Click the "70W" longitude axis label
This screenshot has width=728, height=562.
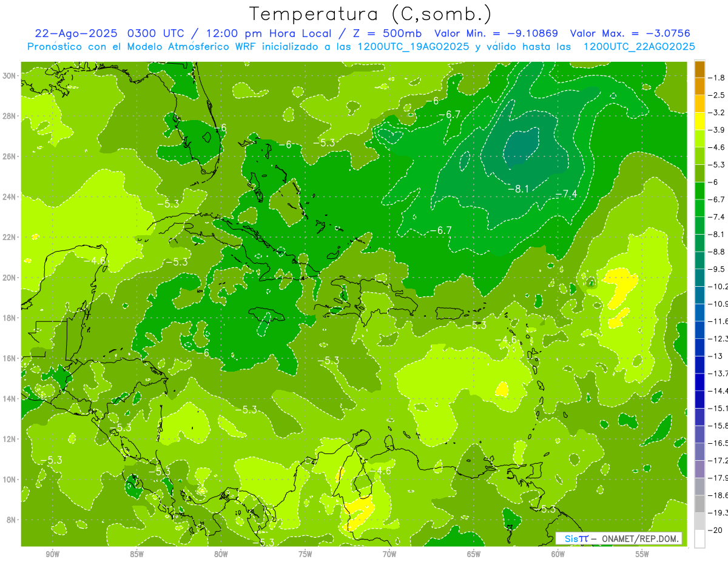tap(389, 554)
